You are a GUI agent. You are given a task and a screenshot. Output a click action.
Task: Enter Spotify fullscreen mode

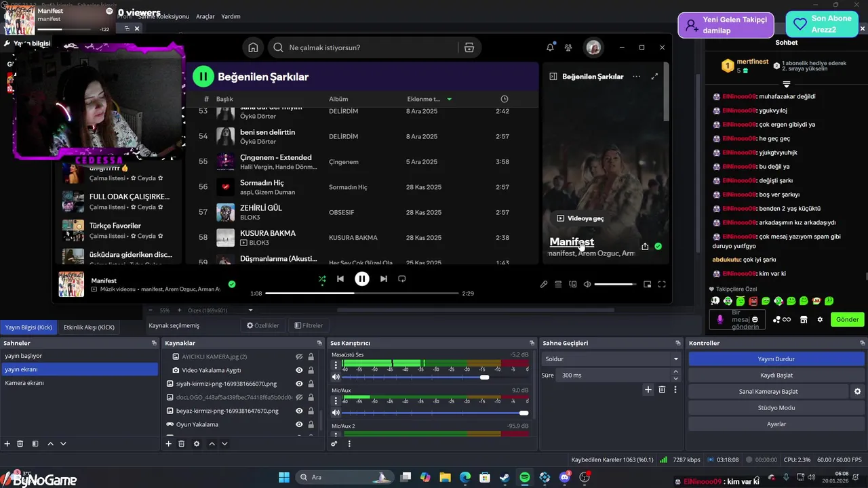click(x=662, y=284)
